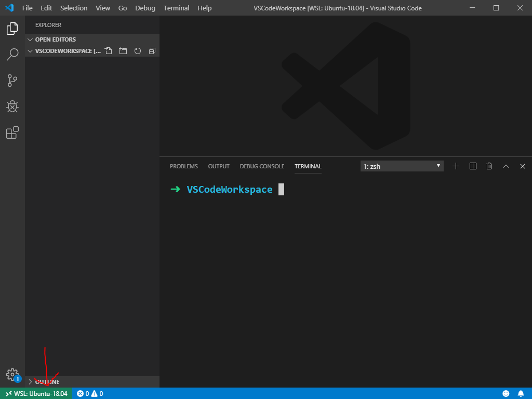532x399 pixels.
Task: Collapse all folders in Explorer
Action: (x=152, y=51)
